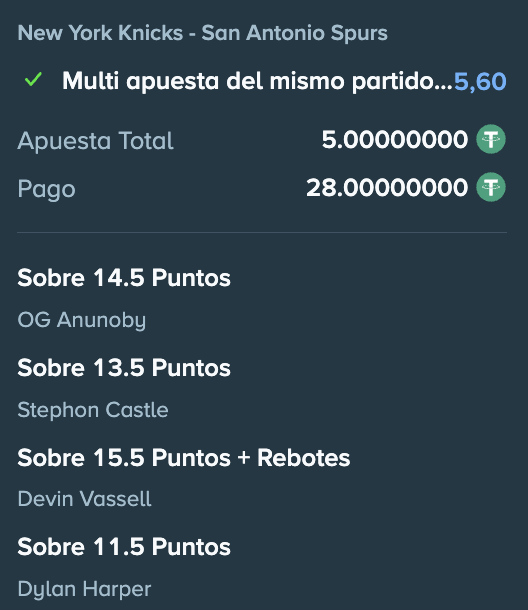The image size is (528, 610).
Task: Click the OG Anunoby player name
Action: click(x=82, y=321)
